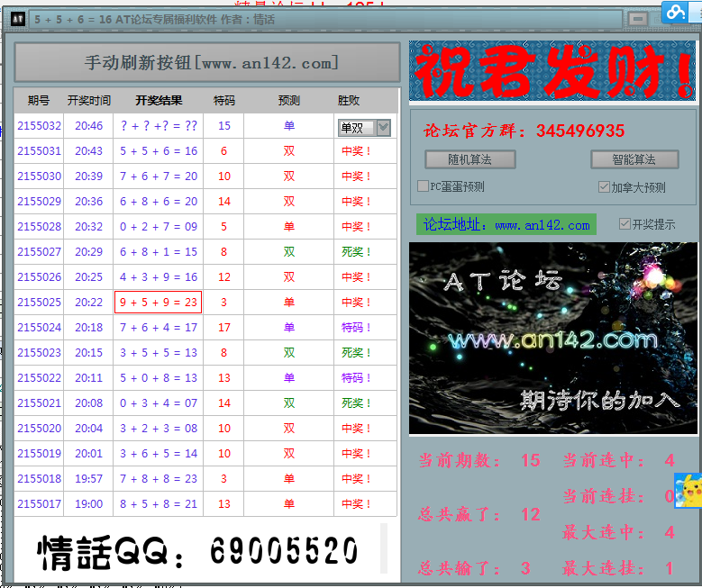Click the AT论坛 water splash banner image
Viewport: 702px width, 588px height.
[x=552, y=339]
